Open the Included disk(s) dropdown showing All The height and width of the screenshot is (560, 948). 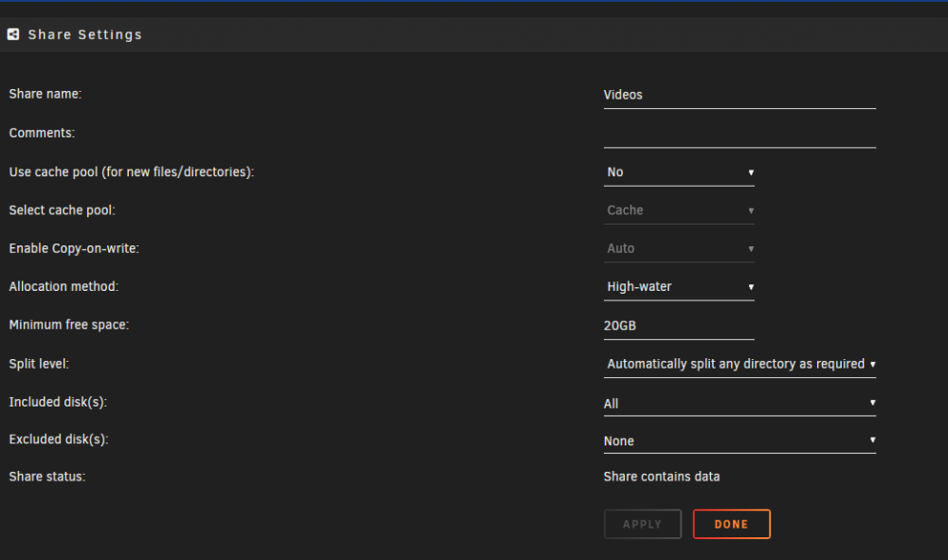739,403
